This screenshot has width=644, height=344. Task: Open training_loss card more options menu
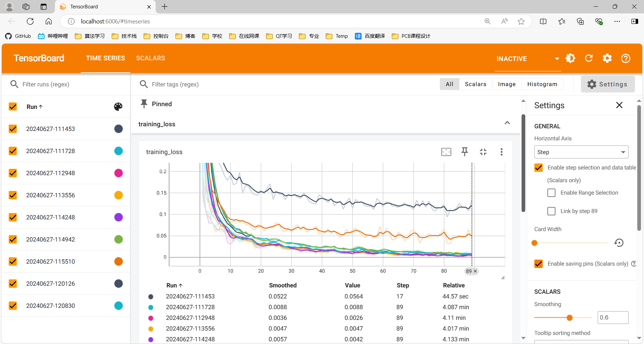(501, 152)
